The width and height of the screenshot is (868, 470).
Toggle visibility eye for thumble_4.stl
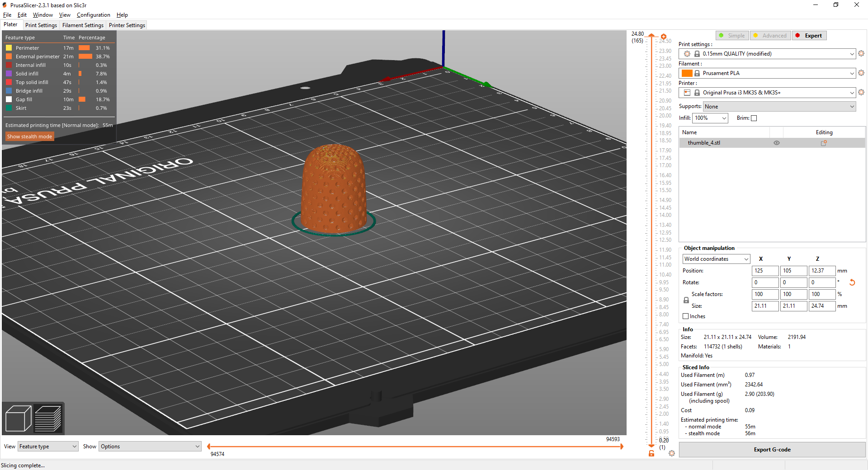[x=777, y=143]
